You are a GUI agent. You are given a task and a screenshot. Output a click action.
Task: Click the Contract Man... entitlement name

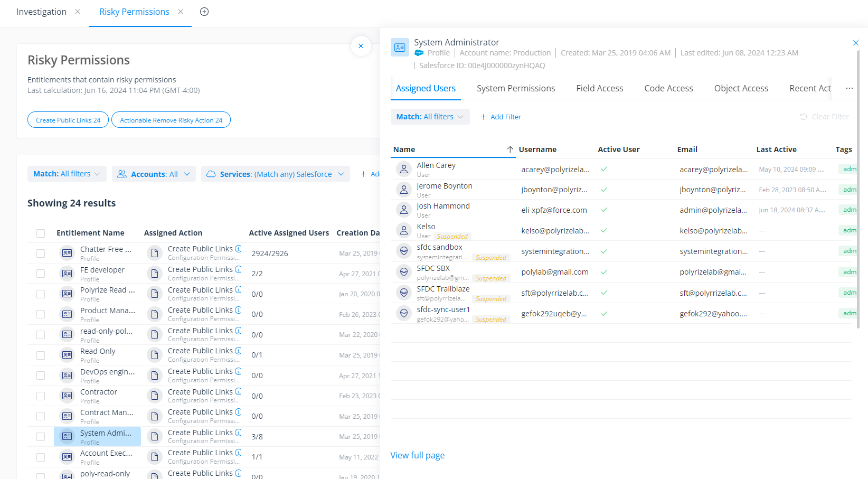point(107,412)
